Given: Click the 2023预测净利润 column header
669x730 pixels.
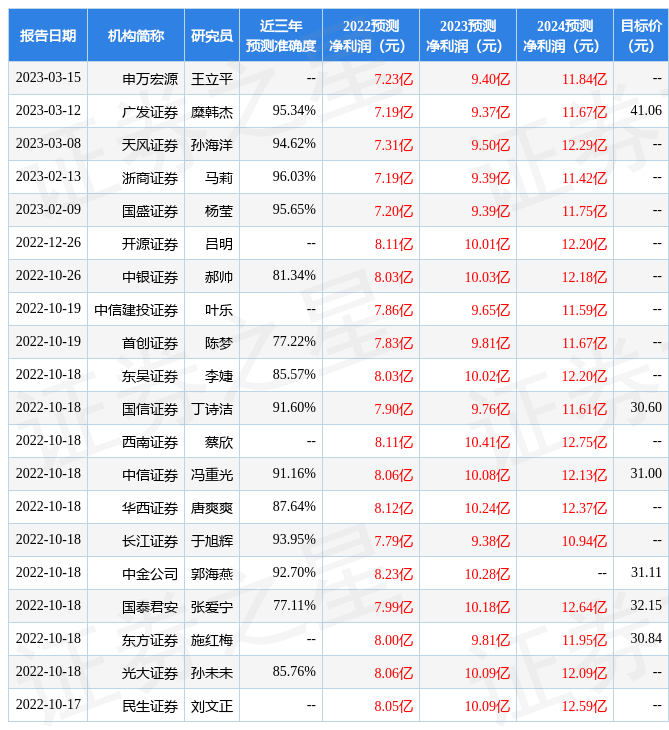Looking at the screenshot, I should pos(468,36).
